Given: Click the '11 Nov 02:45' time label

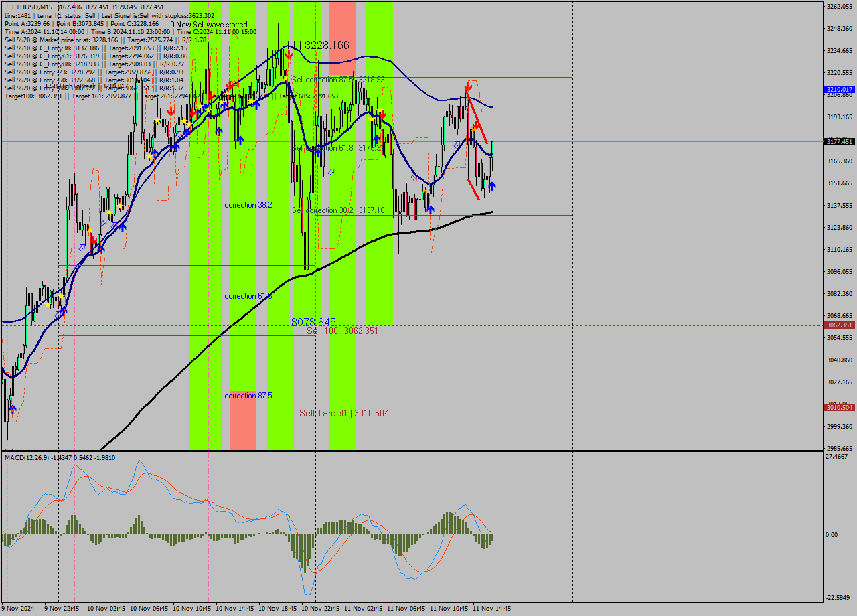Looking at the screenshot, I should (x=362, y=609).
